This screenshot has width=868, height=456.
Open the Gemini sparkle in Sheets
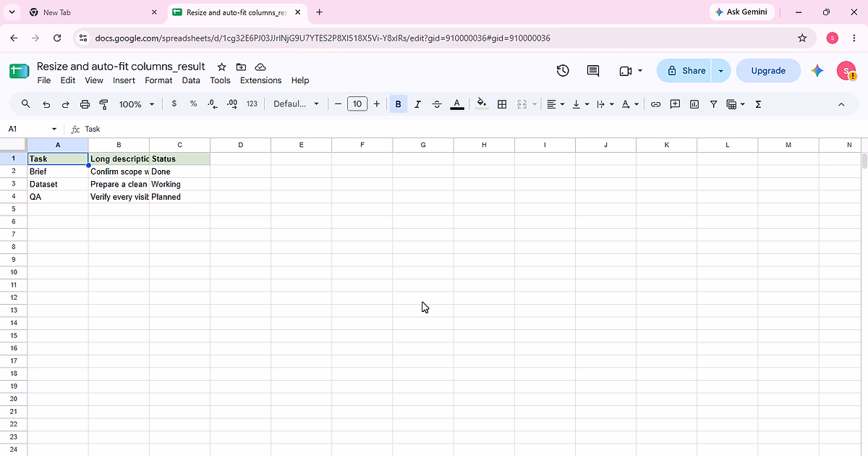coord(817,70)
